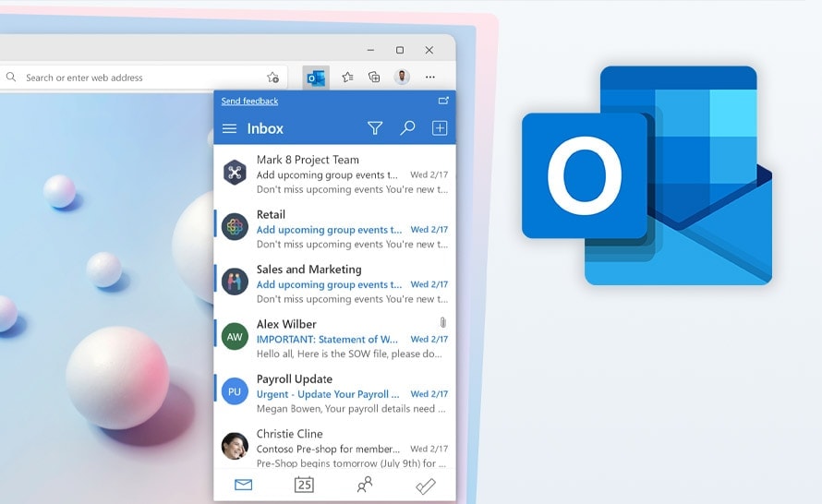Click the Outlook extension icon in browser toolbar
The width and height of the screenshot is (822, 504).
[x=316, y=78]
